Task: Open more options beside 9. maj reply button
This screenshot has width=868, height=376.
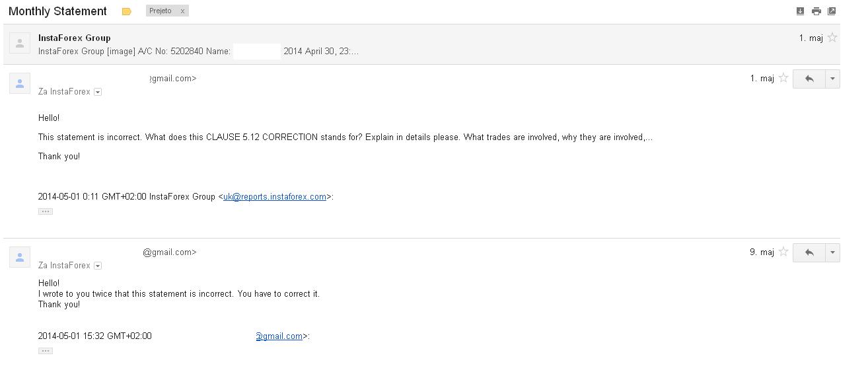Action: click(832, 252)
